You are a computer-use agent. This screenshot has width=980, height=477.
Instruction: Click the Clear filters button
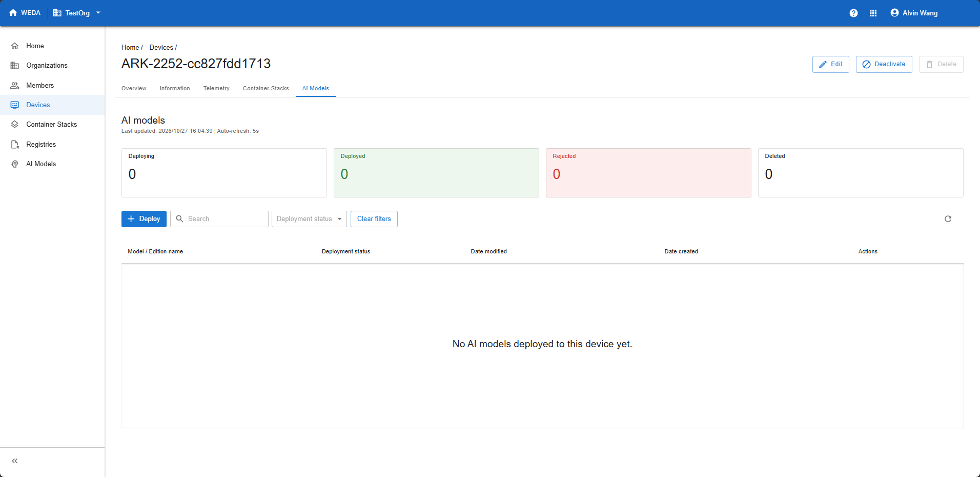click(374, 219)
